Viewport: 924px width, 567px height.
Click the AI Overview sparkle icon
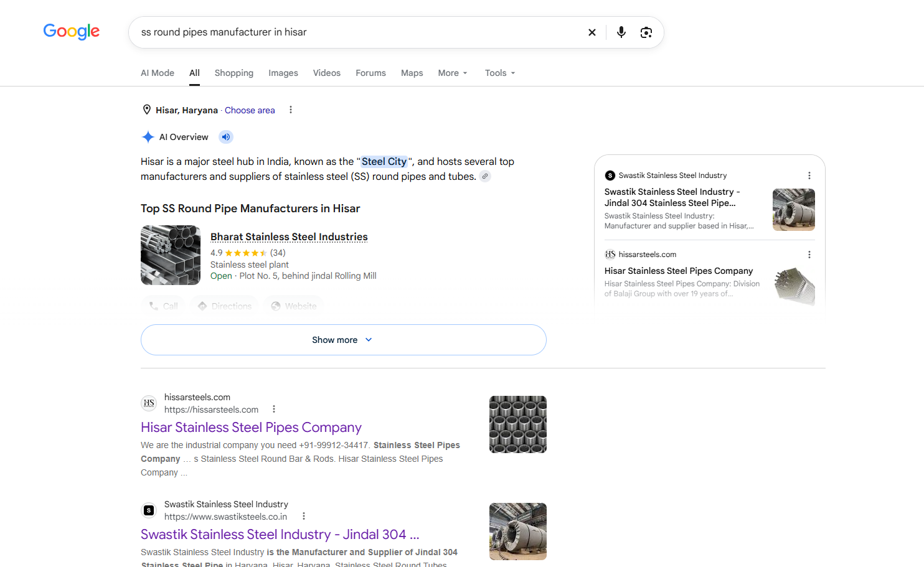(x=148, y=137)
